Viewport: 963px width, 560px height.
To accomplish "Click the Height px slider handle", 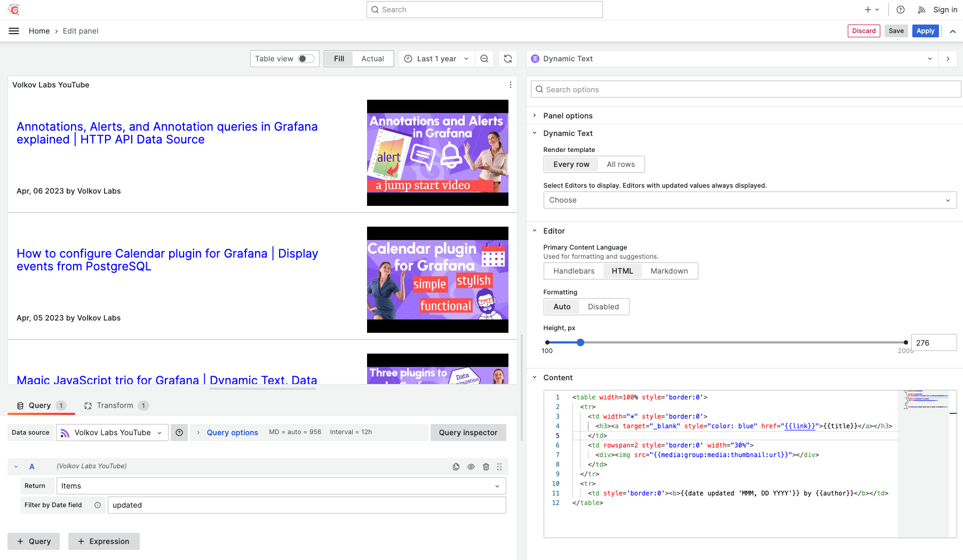I will coord(580,342).
